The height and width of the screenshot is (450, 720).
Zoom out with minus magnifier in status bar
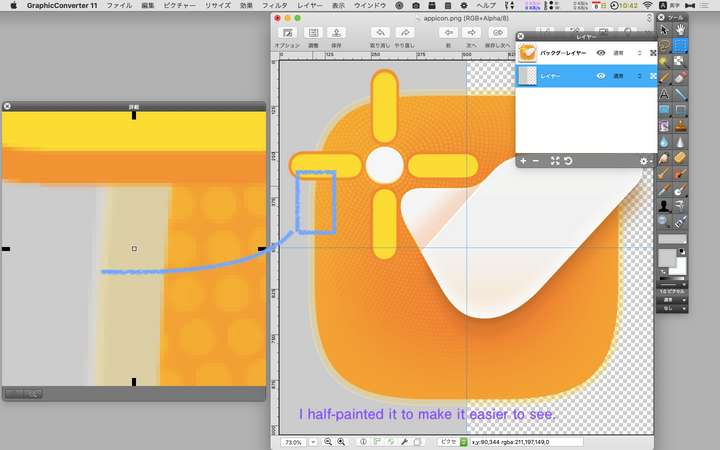pos(328,442)
